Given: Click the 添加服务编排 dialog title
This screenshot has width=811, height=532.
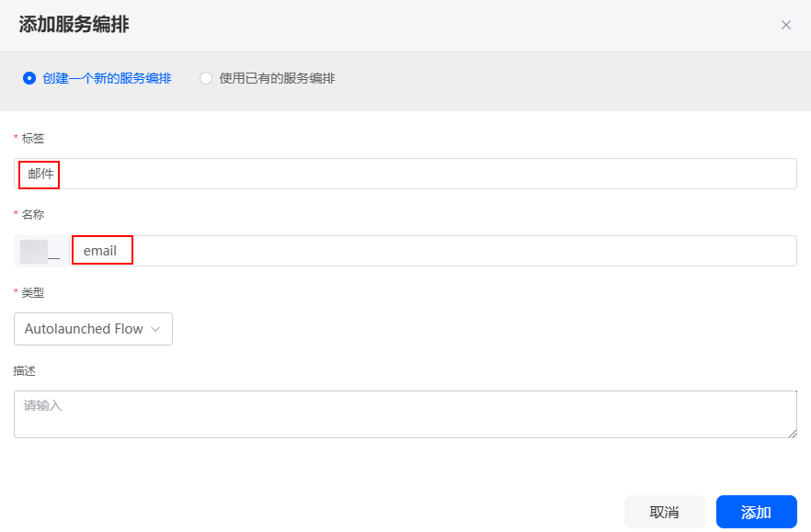Looking at the screenshot, I should (74, 24).
